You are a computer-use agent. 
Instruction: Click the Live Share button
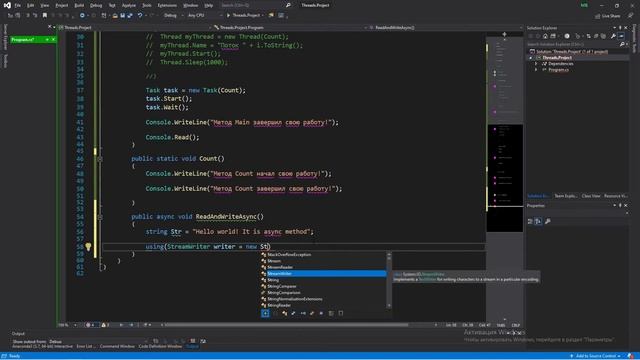tap(607, 16)
